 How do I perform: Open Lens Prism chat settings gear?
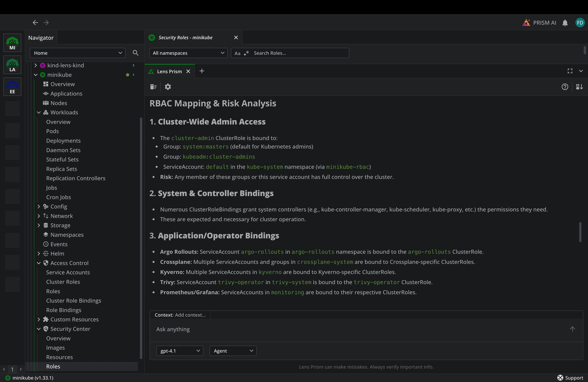168,87
